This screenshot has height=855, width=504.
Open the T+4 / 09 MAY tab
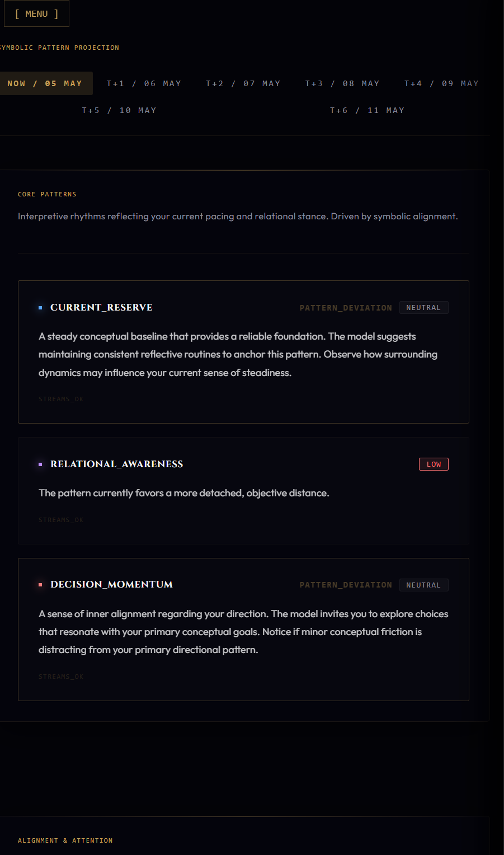[x=441, y=83]
